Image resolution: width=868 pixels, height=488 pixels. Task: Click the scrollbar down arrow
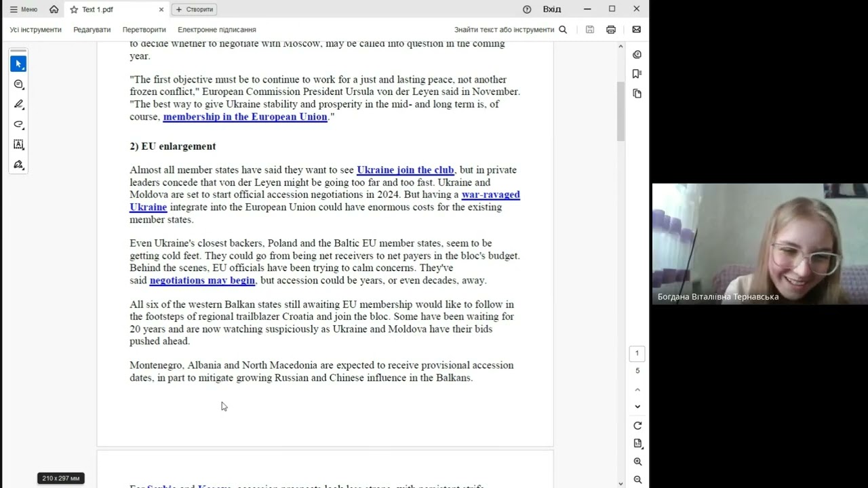(620, 483)
